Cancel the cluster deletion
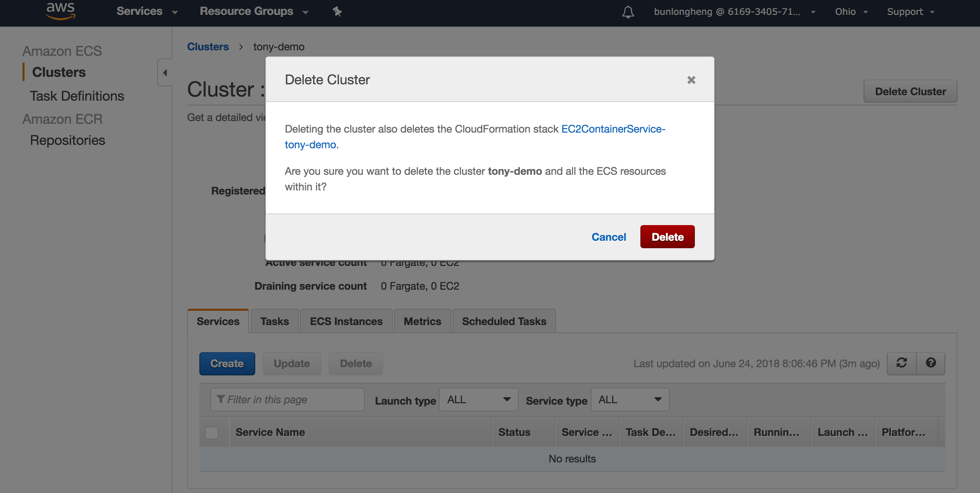The height and width of the screenshot is (493, 980). [x=608, y=236]
